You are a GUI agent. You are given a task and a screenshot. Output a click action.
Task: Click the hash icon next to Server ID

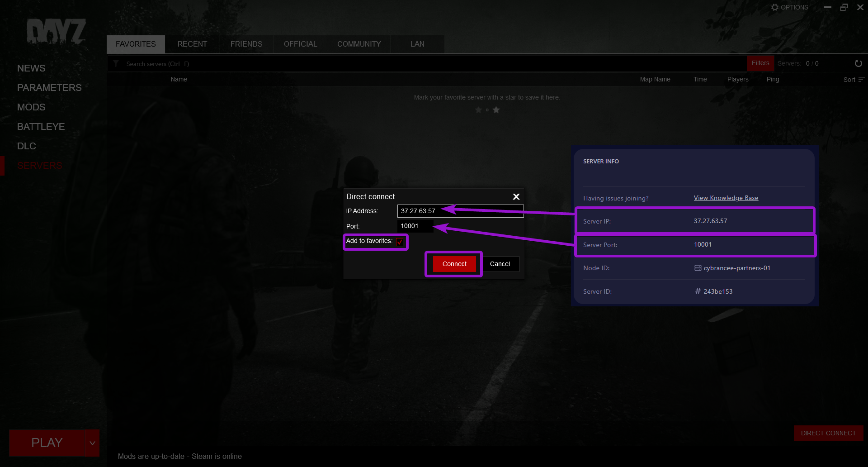[x=697, y=291]
